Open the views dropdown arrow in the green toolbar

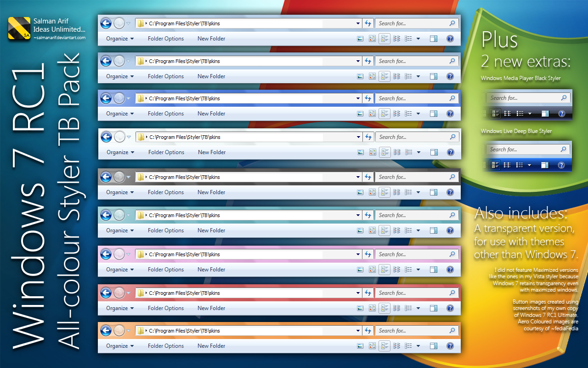pyautogui.click(x=418, y=230)
